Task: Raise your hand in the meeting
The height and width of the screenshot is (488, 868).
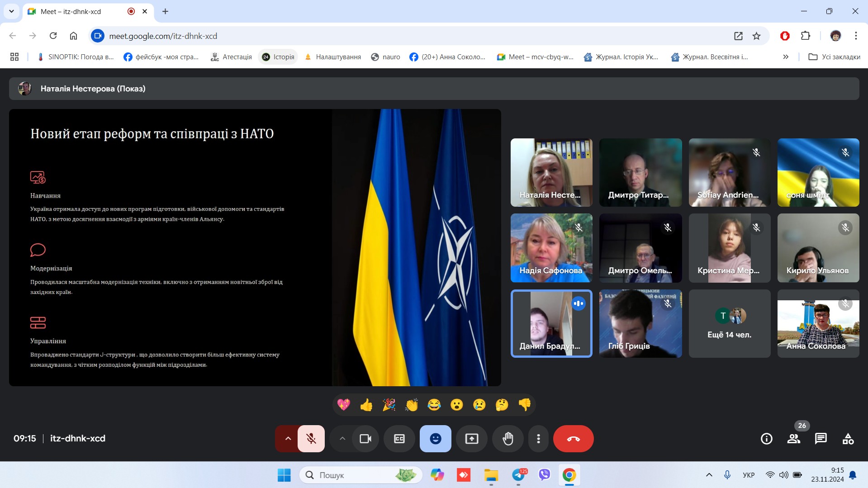Action: (508, 438)
